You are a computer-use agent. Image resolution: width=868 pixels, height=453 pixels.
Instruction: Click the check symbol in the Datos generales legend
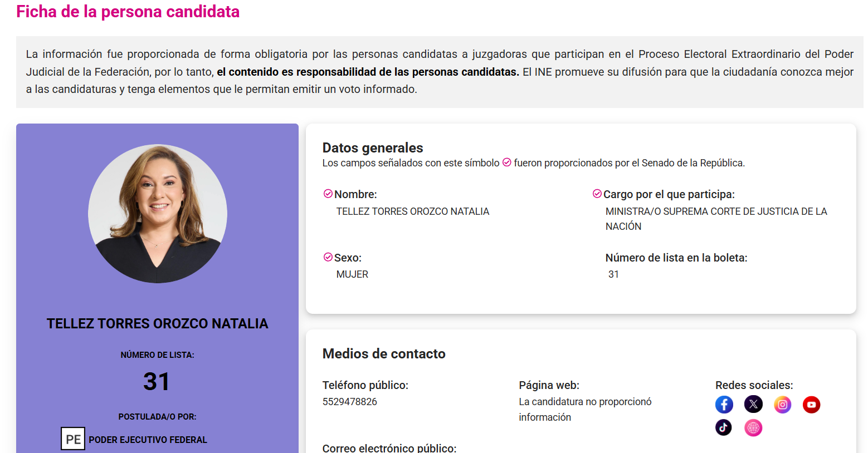506,163
